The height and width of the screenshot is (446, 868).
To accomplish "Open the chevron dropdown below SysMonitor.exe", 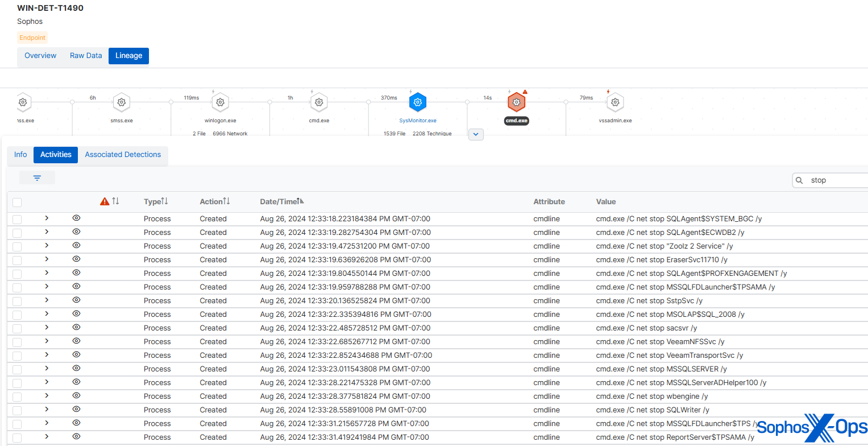I will (x=476, y=134).
